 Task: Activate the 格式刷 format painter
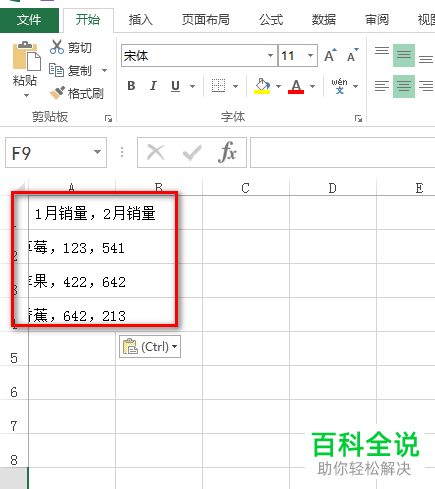[76, 93]
